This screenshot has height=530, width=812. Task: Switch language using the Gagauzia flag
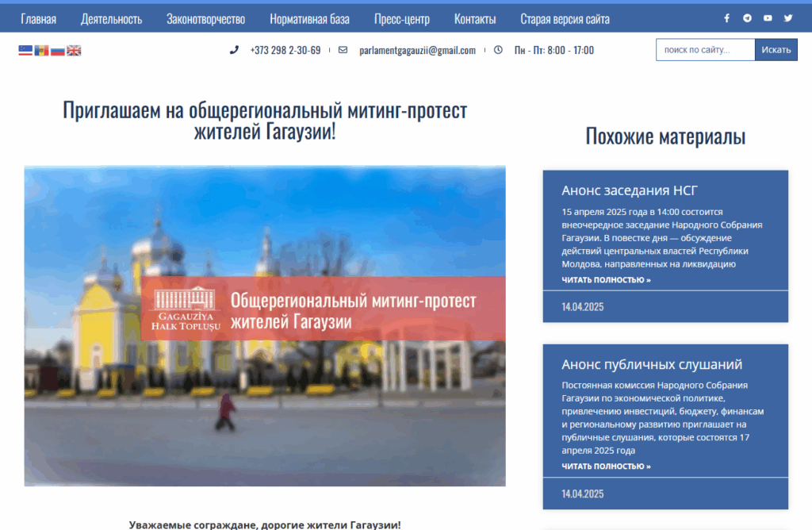25,50
